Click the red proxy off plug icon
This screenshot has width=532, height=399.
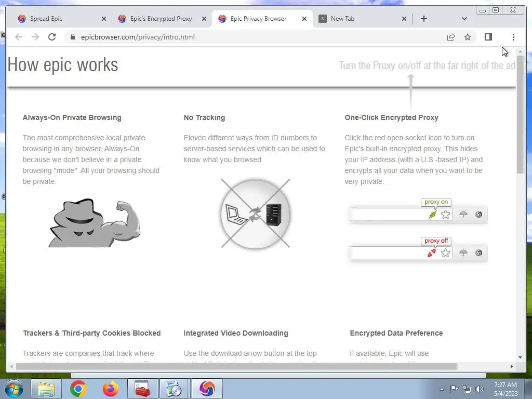coord(432,253)
